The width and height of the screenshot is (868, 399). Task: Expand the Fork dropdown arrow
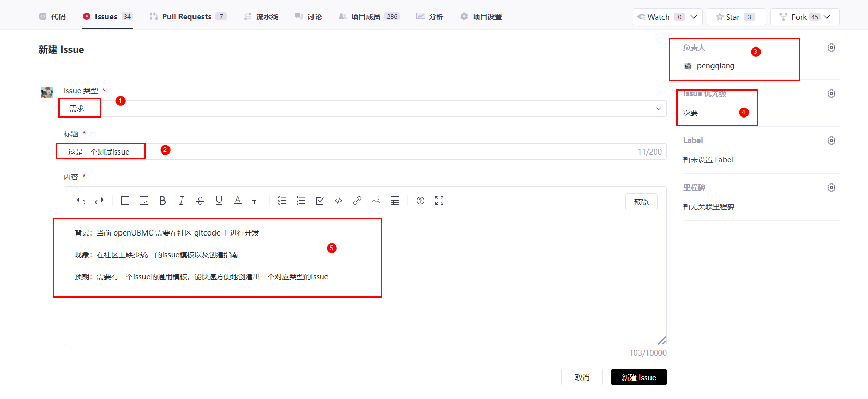(x=827, y=17)
